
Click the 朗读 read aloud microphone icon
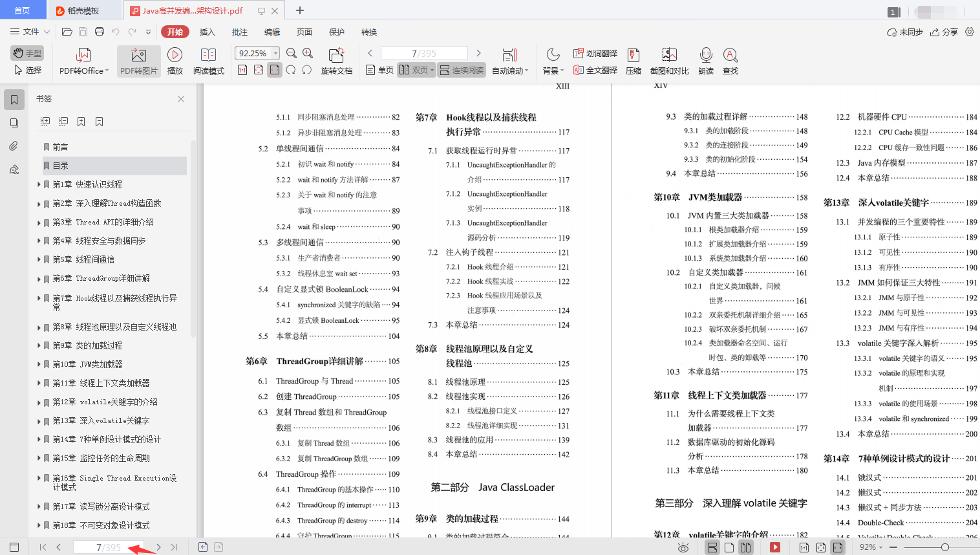pos(706,62)
